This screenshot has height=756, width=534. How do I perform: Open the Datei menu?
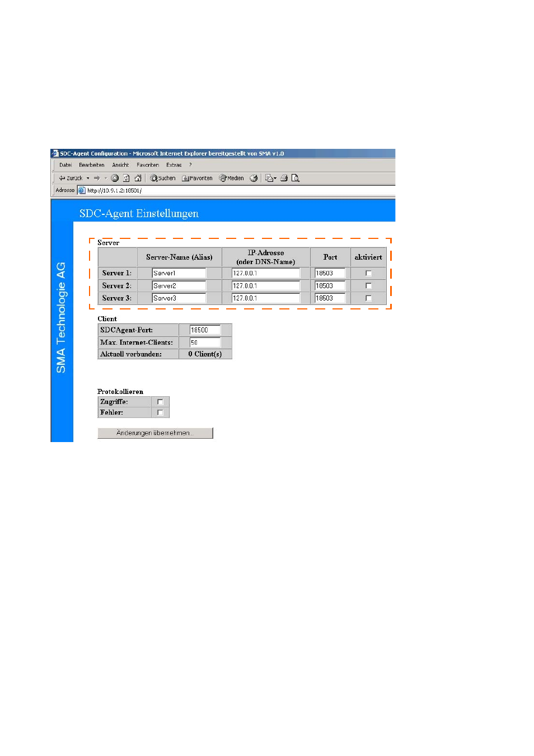pyautogui.click(x=65, y=165)
